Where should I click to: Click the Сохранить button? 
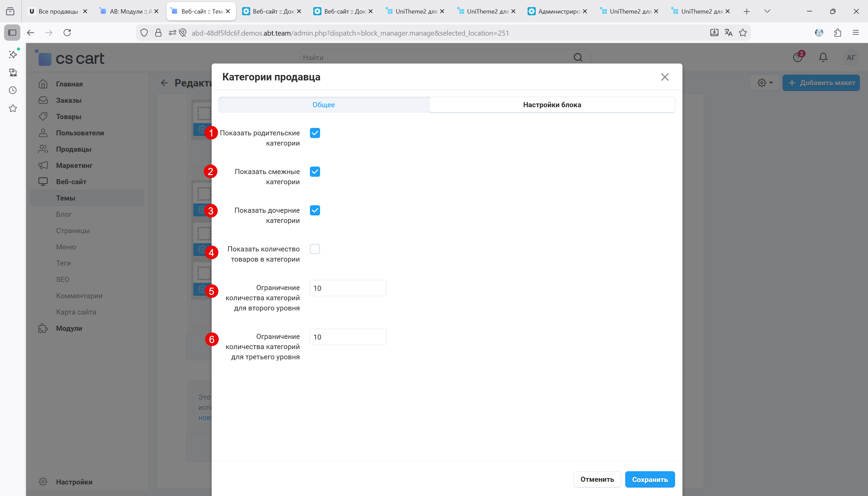649,479
